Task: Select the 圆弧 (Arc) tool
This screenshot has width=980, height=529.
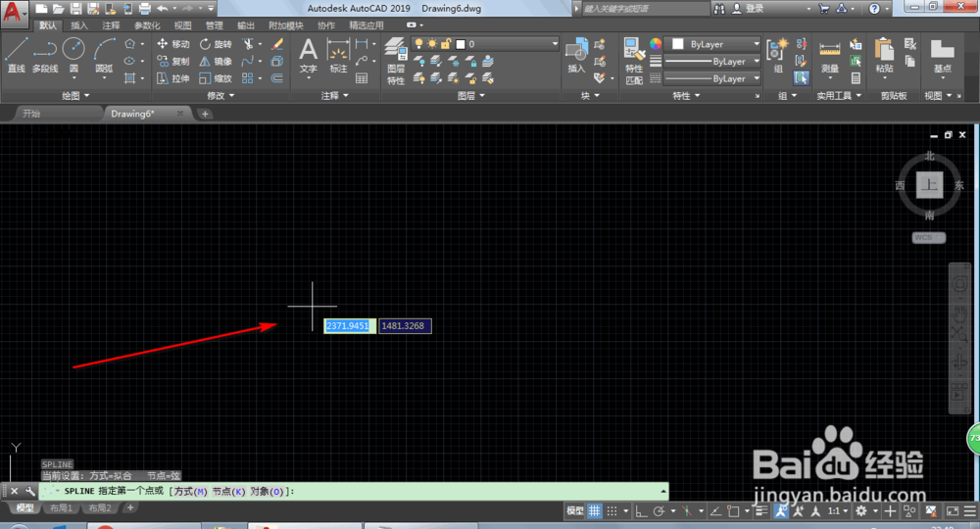Action: click(104, 55)
